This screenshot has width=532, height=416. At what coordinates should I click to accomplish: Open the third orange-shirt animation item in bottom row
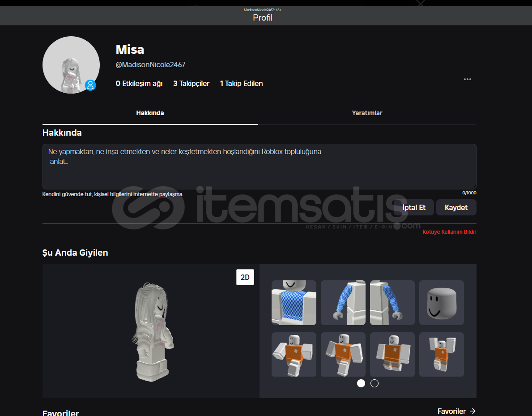click(x=392, y=355)
